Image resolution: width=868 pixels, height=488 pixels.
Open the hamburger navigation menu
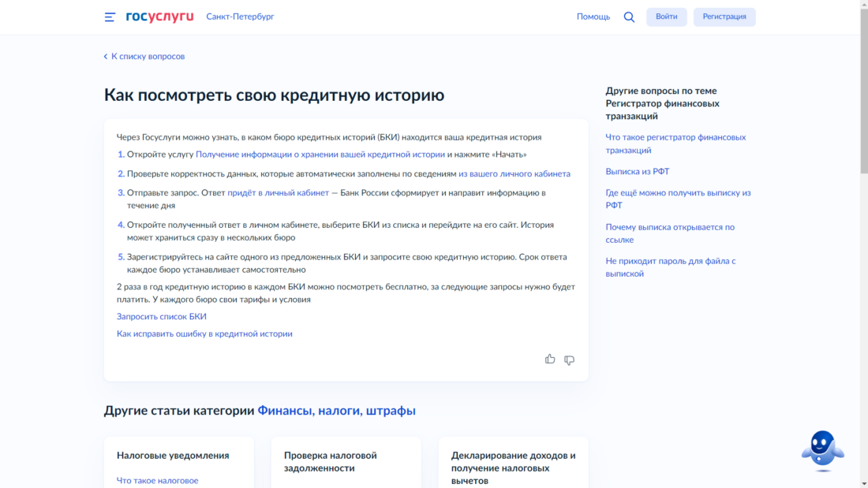pyautogui.click(x=109, y=16)
